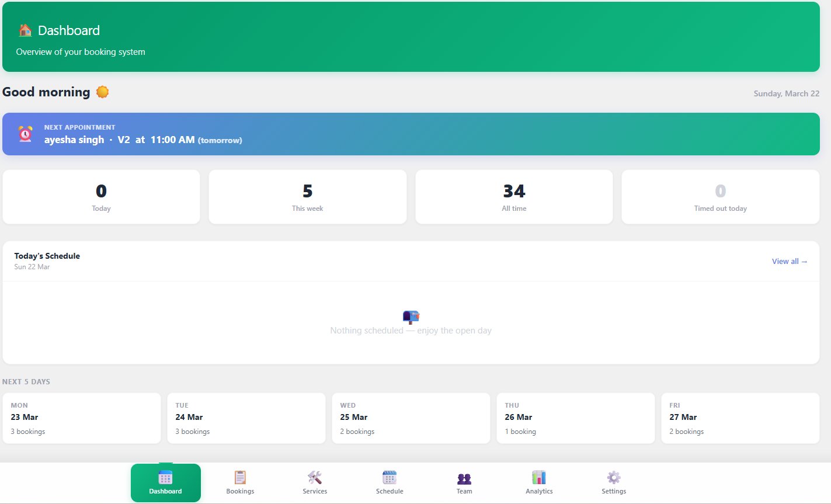Screen dimensions: 831x504
Task: Select Tuesday 24 Mar day card
Action: click(246, 418)
